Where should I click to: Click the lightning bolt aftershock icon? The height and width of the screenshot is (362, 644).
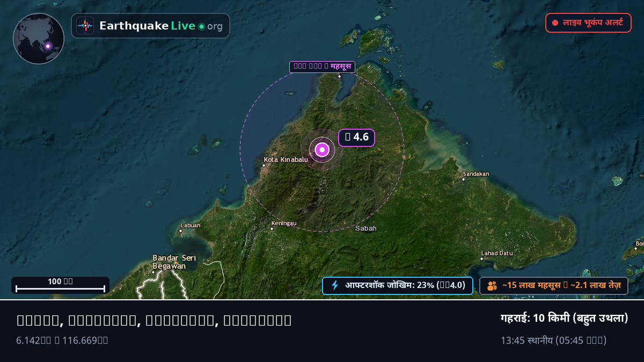(335, 285)
